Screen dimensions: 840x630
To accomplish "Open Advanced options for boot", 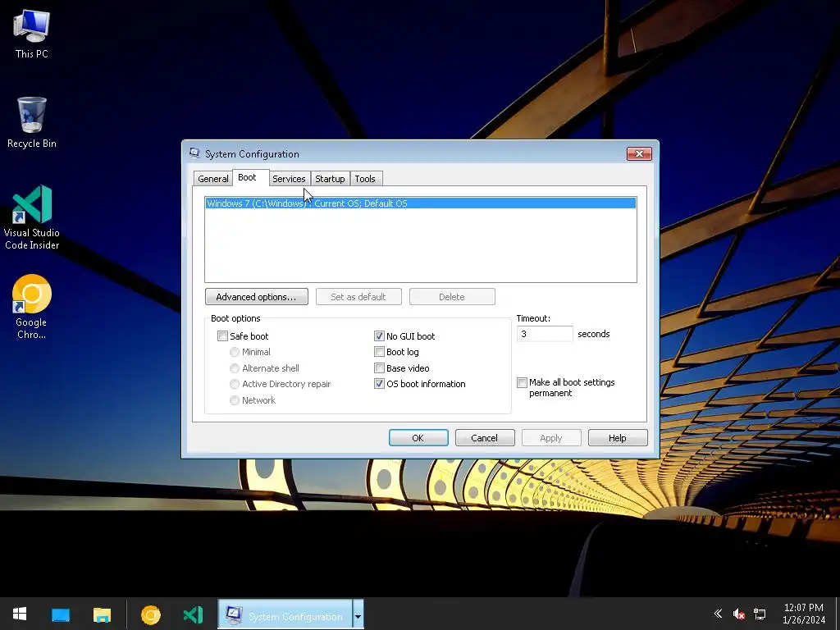I will (x=256, y=297).
